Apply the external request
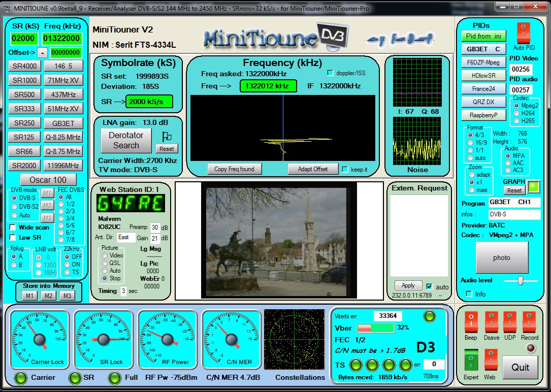This screenshot has height=392, width=551. coord(408,285)
